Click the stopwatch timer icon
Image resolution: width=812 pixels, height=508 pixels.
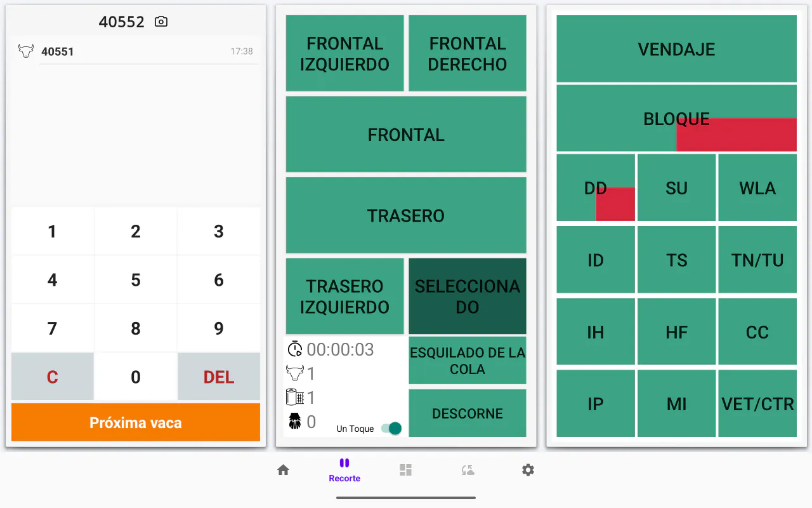295,349
